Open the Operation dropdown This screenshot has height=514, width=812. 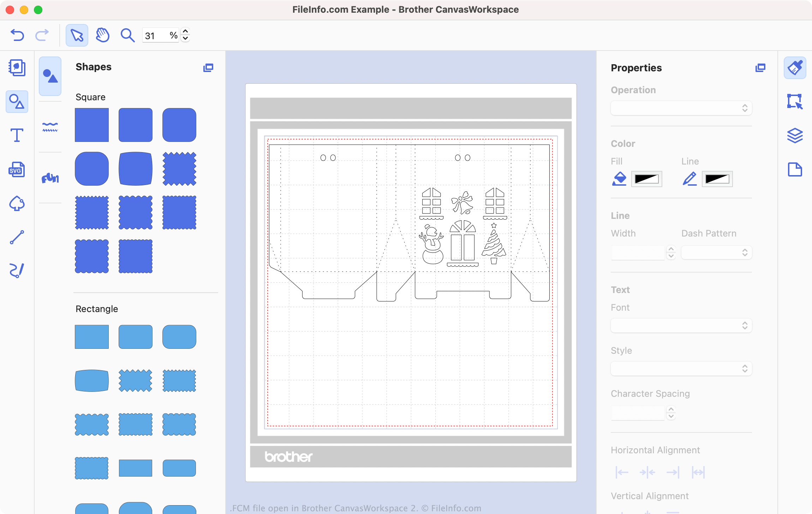[x=681, y=108]
